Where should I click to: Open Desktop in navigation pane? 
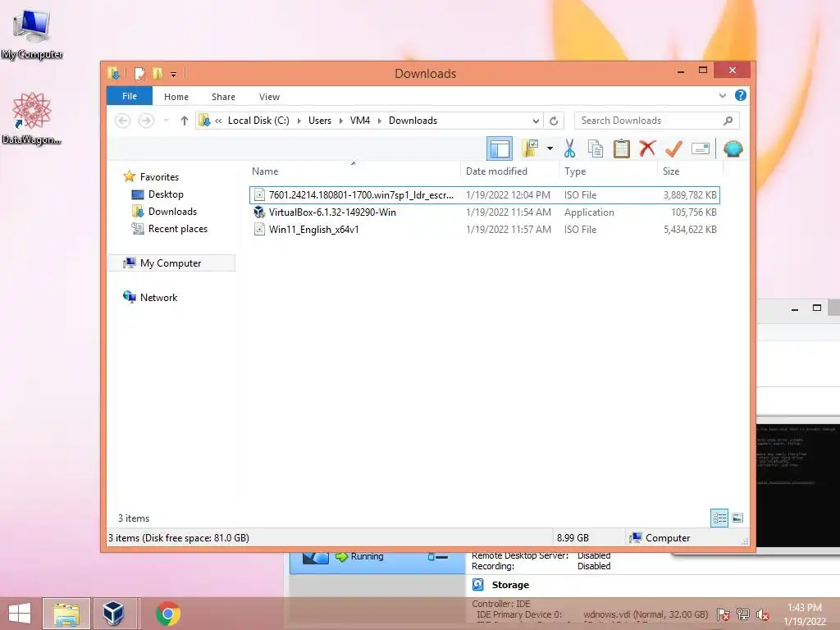(166, 194)
